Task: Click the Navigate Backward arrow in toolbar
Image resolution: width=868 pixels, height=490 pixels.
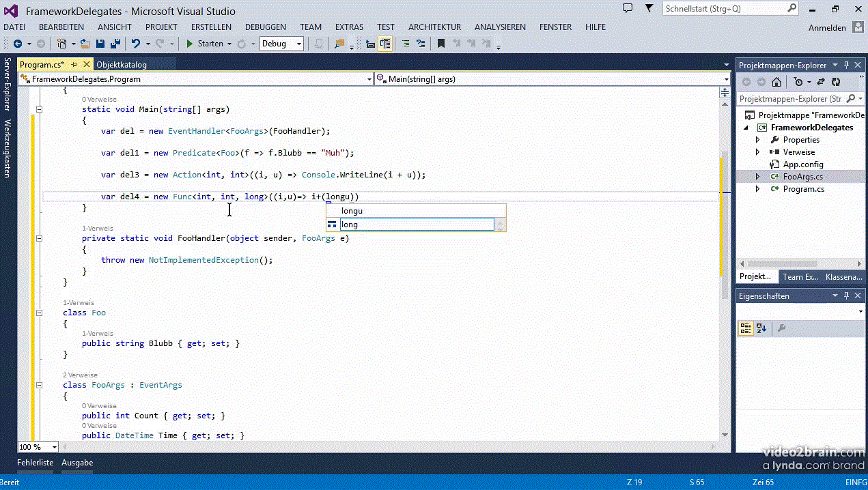Action: [17, 44]
